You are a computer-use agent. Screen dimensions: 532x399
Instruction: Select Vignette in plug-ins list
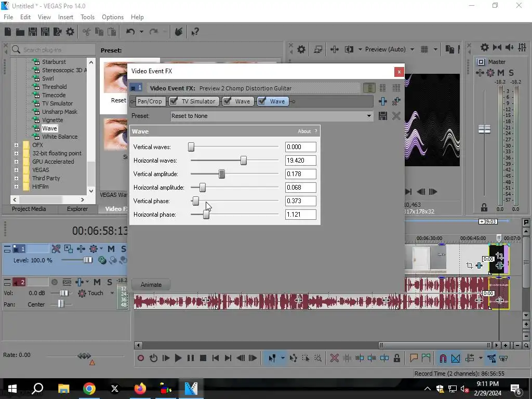52,120
